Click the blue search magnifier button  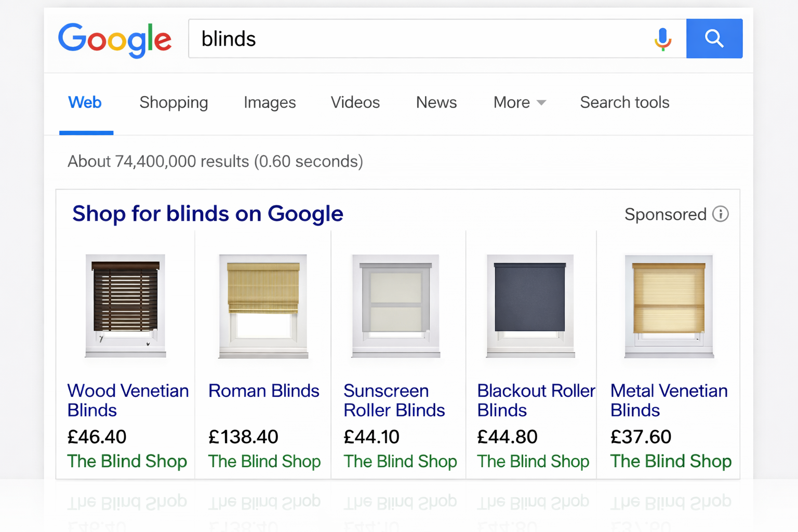pyautogui.click(x=714, y=38)
